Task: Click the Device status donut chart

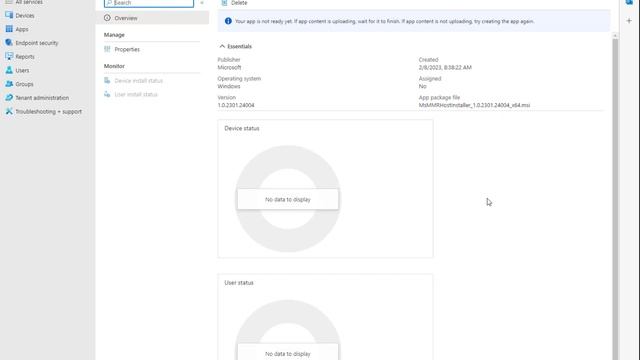Action: pyautogui.click(x=288, y=199)
